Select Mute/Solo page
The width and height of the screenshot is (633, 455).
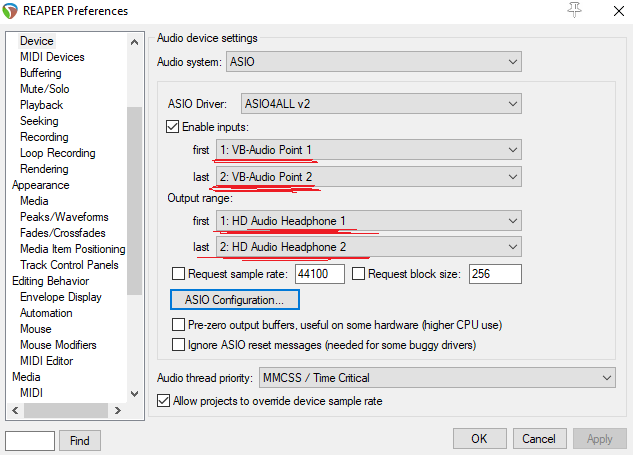[x=44, y=89]
